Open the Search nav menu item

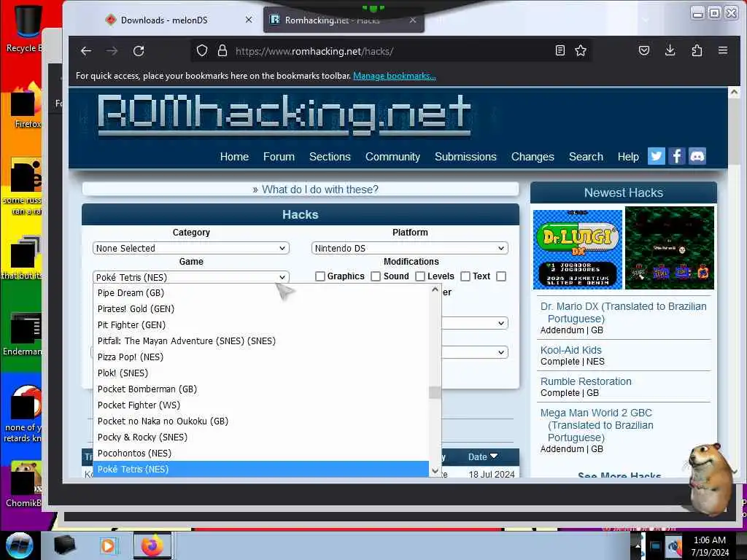pyautogui.click(x=586, y=157)
